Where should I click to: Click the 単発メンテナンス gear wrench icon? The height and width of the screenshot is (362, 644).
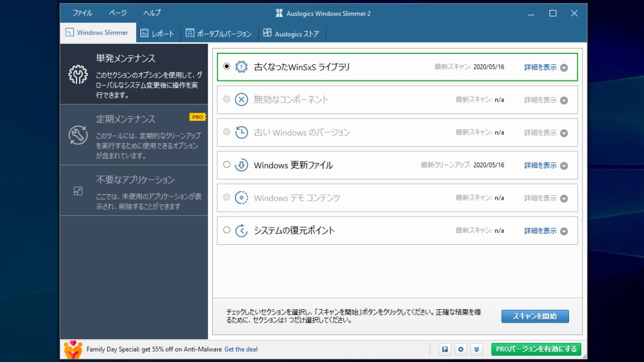click(78, 74)
